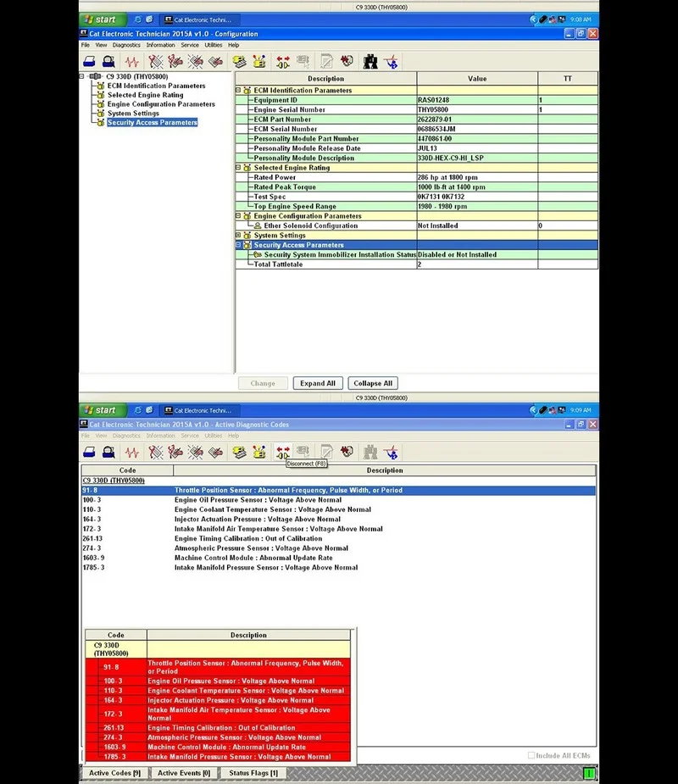
Task: Click the Disconnect (F8) icon in bottom window toolbar
Action: (282, 452)
